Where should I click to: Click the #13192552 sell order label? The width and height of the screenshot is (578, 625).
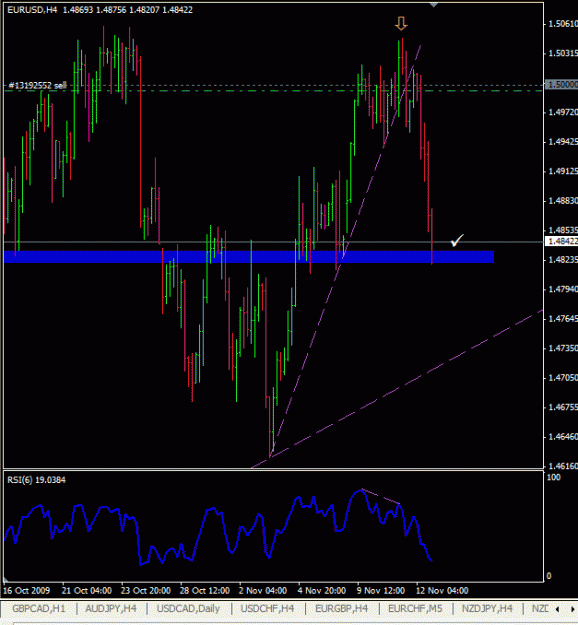point(37,85)
